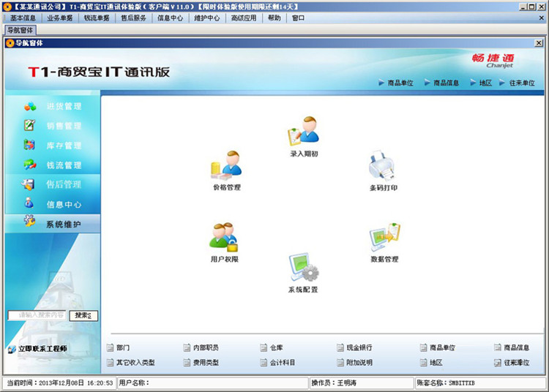The image size is (549, 392).
Task: Open 基本信息 menu
Action: [x=23, y=18]
